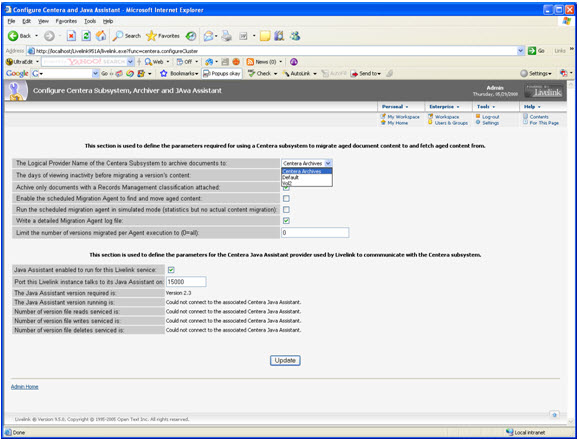Open the For This Page help link
This screenshot has width=579, height=440.
coord(544,123)
